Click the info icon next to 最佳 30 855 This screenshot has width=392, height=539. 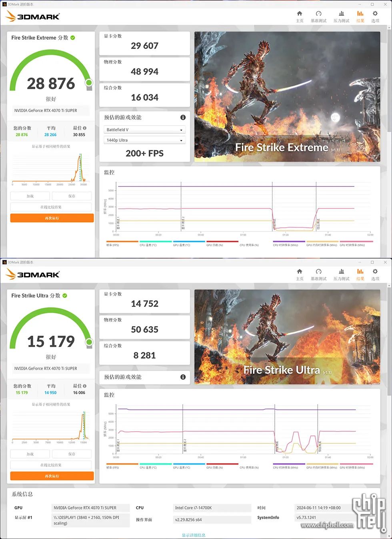coord(84,128)
